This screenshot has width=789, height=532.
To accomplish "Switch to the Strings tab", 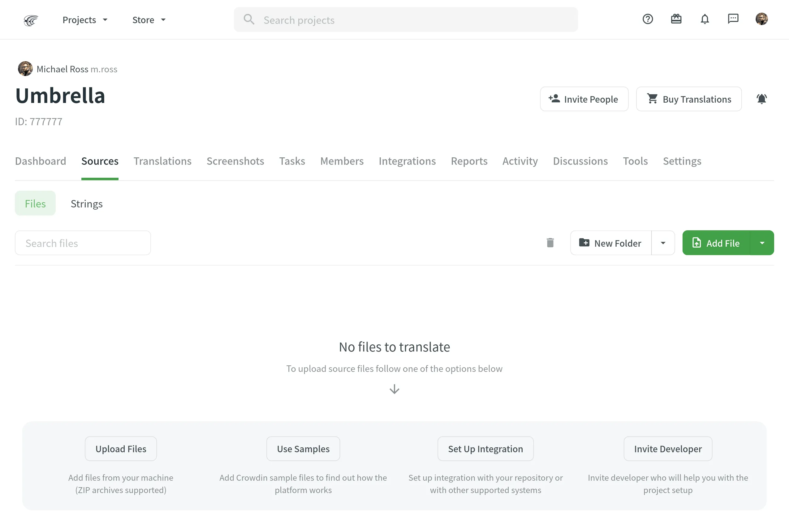I will [x=86, y=203].
